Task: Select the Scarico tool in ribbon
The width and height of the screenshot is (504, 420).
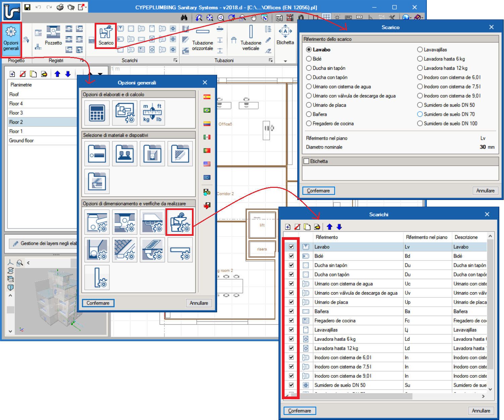Action: tap(106, 36)
